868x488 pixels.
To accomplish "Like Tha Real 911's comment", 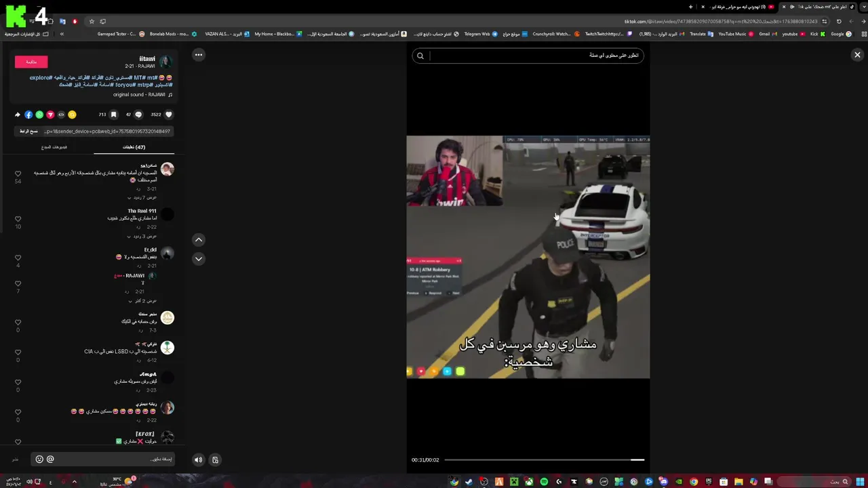I will pos(18,219).
